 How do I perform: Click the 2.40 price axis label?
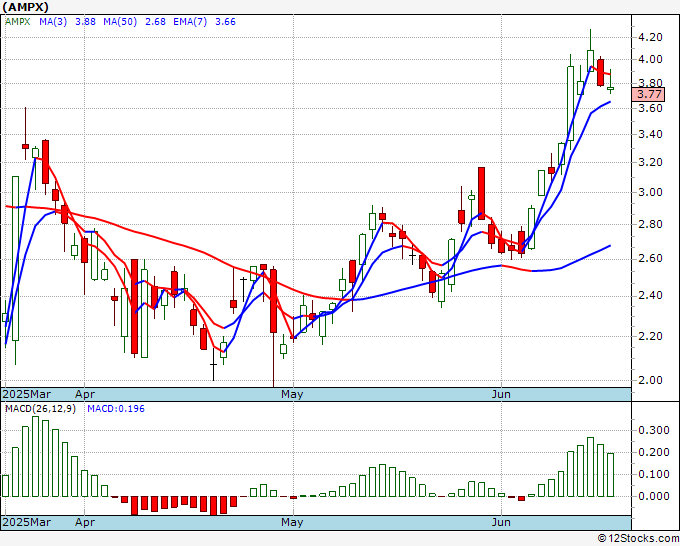point(650,296)
